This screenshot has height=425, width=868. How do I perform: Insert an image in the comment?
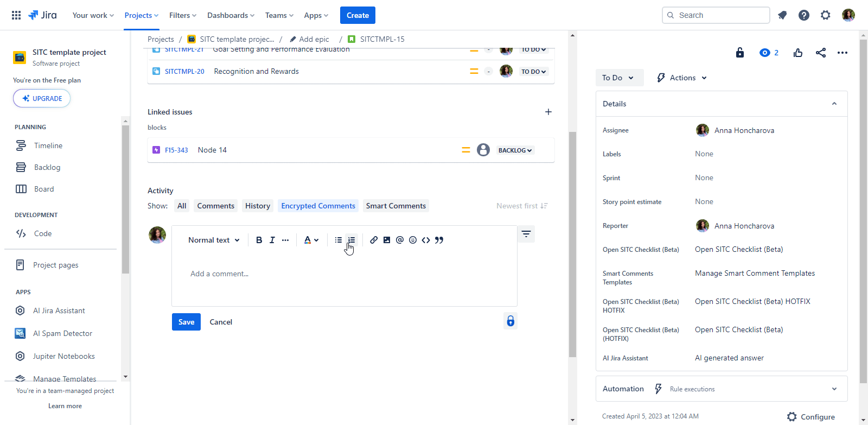(387, 240)
